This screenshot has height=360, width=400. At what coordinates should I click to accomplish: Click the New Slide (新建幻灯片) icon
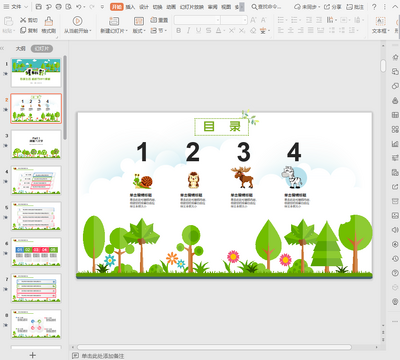click(x=114, y=21)
